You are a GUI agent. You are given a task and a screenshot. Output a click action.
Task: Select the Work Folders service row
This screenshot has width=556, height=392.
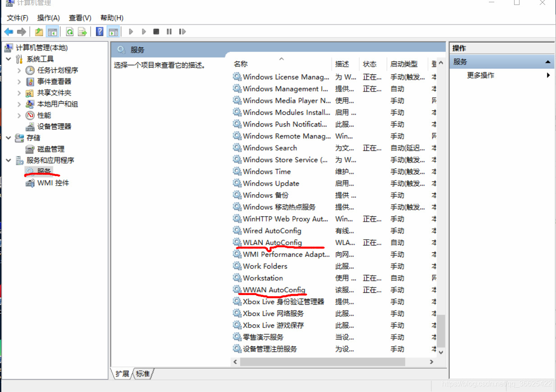tap(334, 266)
